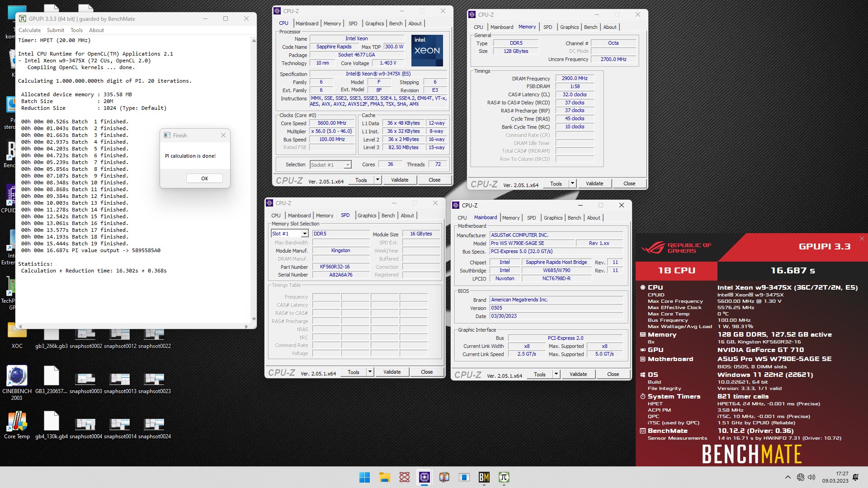868x488 pixels.
Task: Click DRAM Frequency 2900.0 MHz value
Action: (x=575, y=78)
